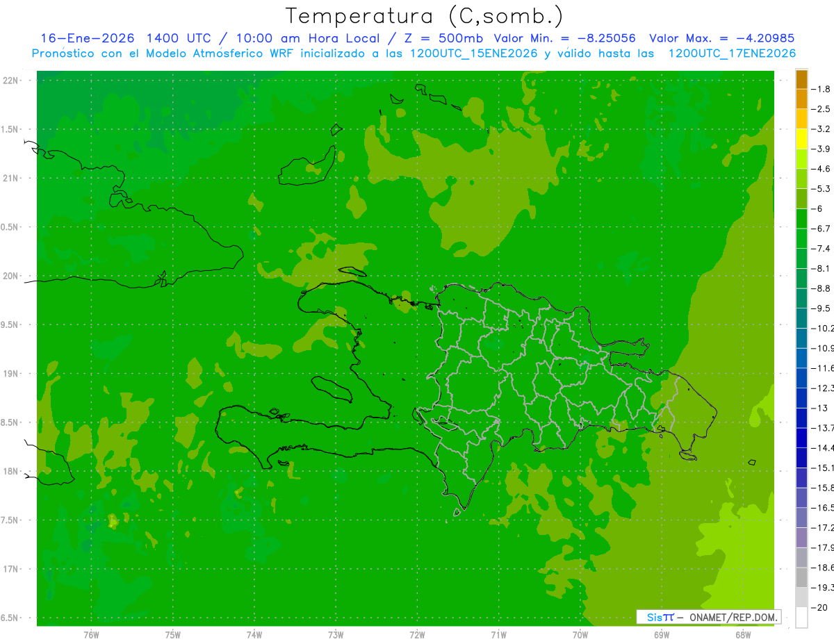The image size is (834, 644).
Task: Click the '20N' latitude axis label
Action: (11, 276)
